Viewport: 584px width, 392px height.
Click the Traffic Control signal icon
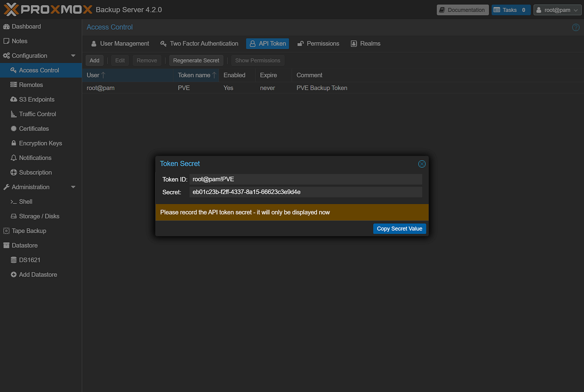tap(14, 114)
